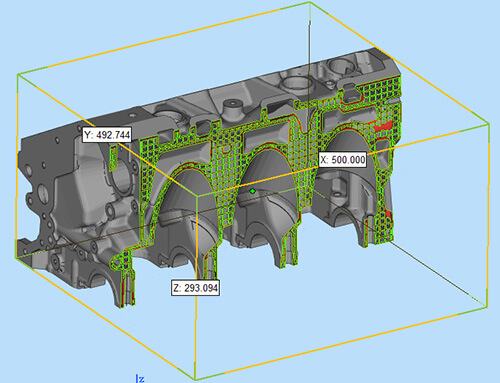The width and height of the screenshot is (500, 383).
Task: Click the Z: 293.094 clipping plane label
Action: (x=196, y=288)
